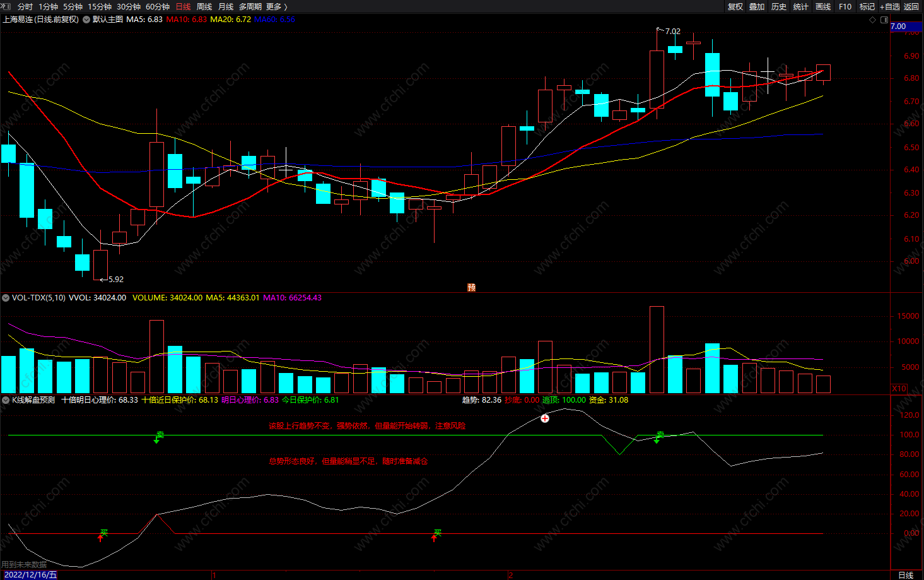Open the 复权 adjustment menu

point(735,6)
